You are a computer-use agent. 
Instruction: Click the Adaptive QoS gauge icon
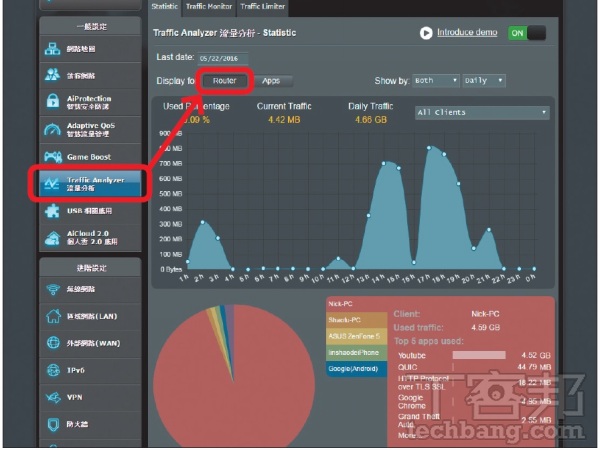point(52,129)
